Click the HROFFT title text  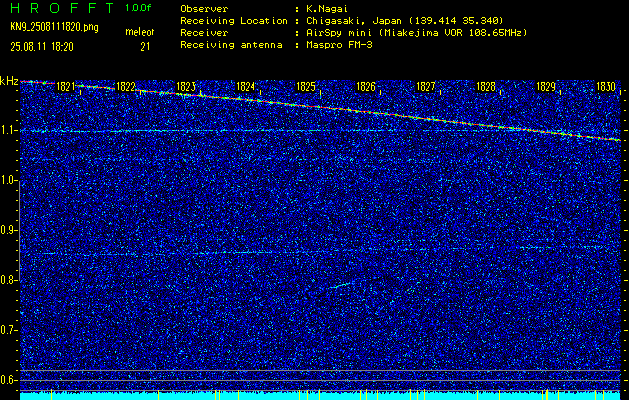click(62, 8)
